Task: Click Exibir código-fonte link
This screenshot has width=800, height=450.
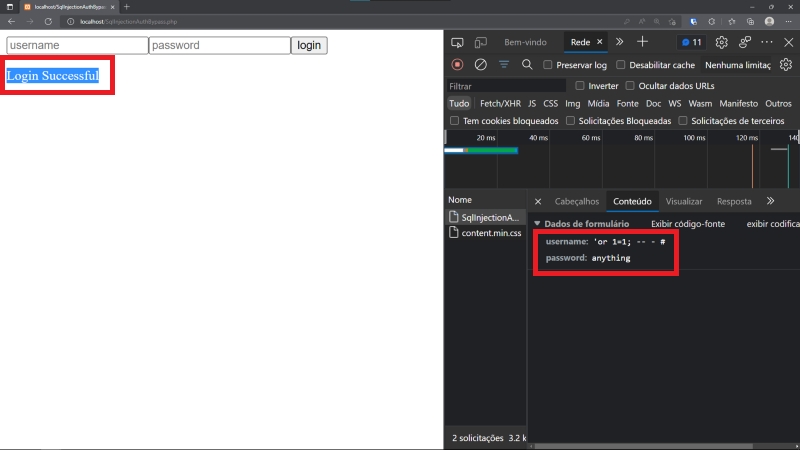Action: pyautogui.click(x=688, y=224)
